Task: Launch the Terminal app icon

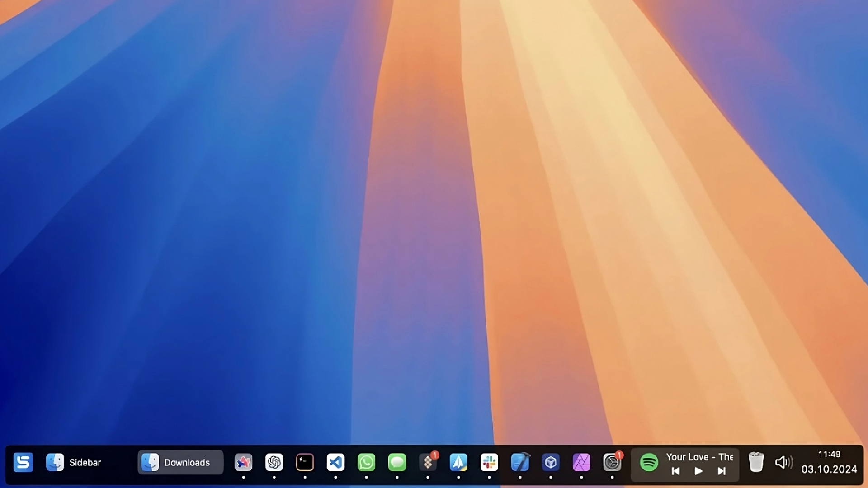Action: [x=305, y=462]
